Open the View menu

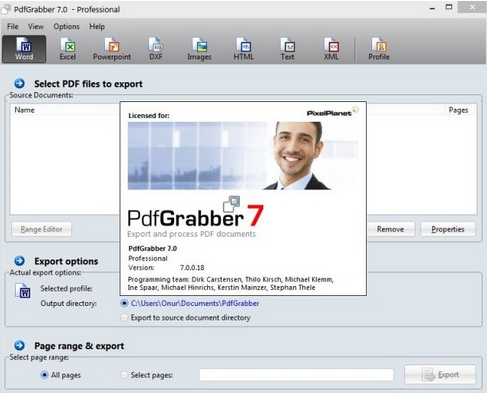pyautogui.click(x=36, y=26)
